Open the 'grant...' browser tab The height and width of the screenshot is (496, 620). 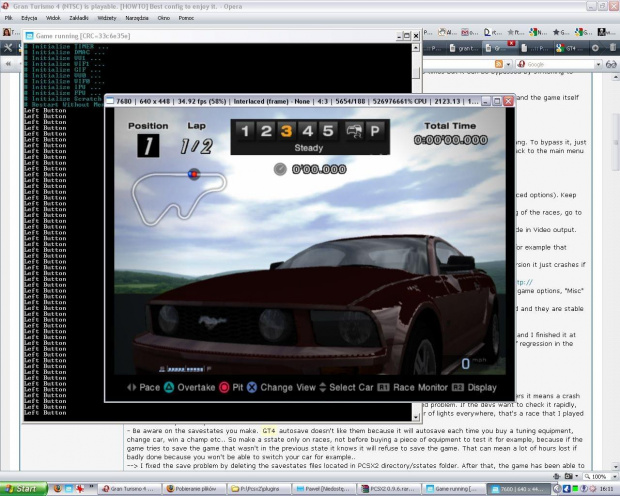click(x=463, y=48)
